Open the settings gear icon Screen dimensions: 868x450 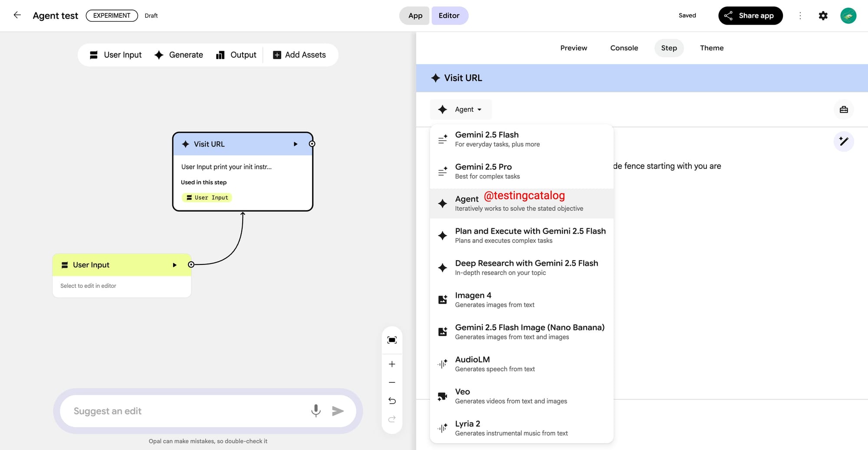click(823, 16)
